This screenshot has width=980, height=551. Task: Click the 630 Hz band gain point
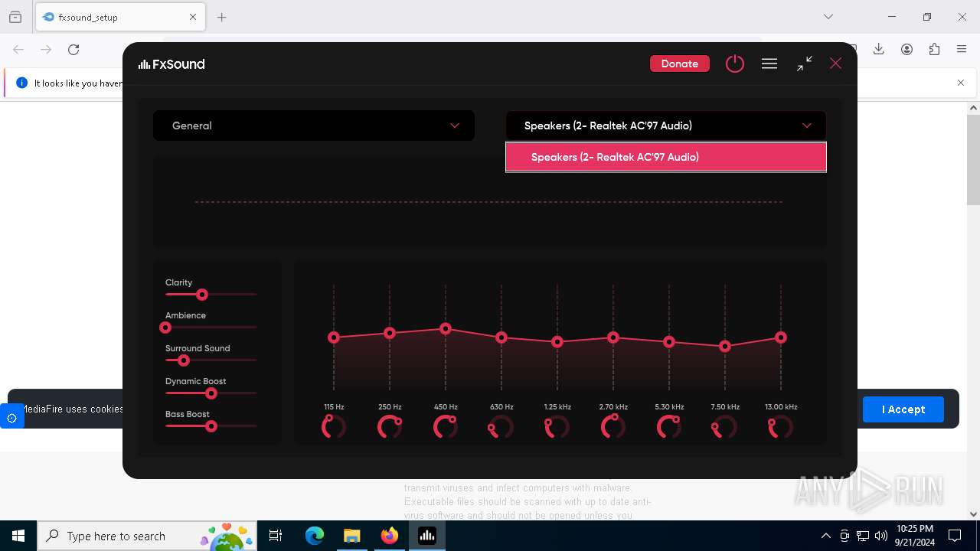click(501, 337)
